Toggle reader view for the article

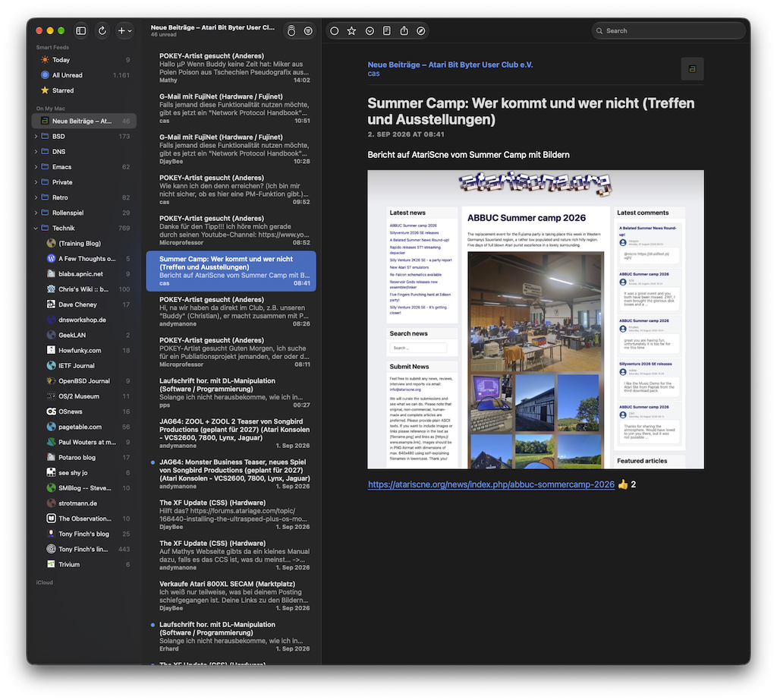tap(387, 30)
